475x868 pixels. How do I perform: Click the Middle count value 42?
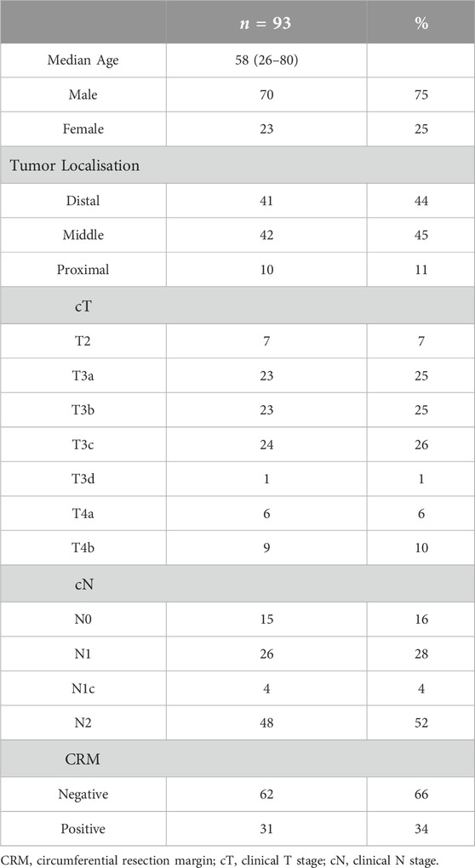click(x=266, y=235)
